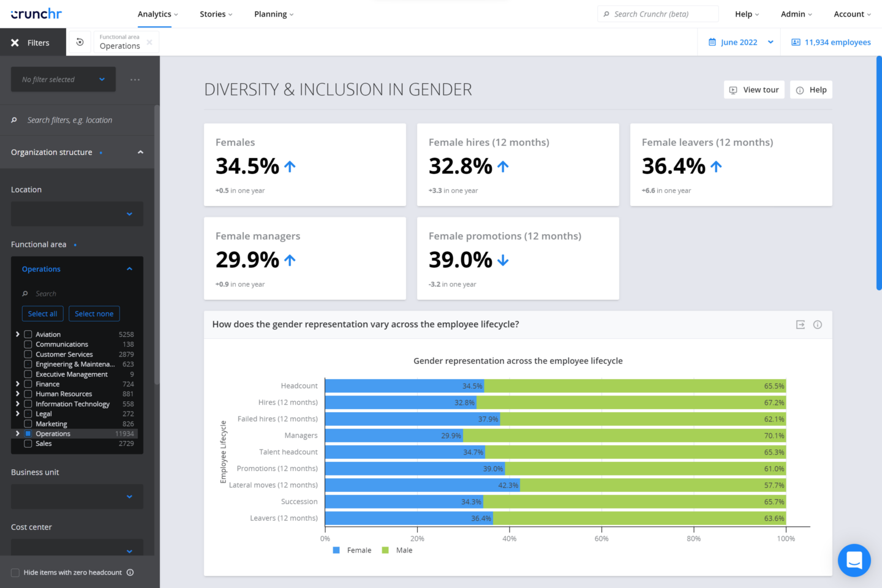Open the intercom chat bubble
The width and height of the screenshot is (882, 588).
[854, 560]
